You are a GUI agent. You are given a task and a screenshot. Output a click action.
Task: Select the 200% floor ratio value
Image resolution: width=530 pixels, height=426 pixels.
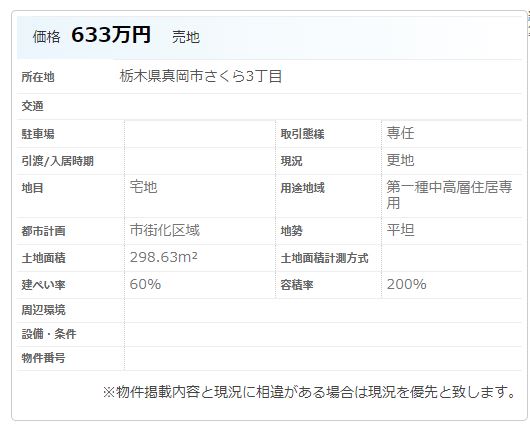pyautogui.click(x=407, y=284)
